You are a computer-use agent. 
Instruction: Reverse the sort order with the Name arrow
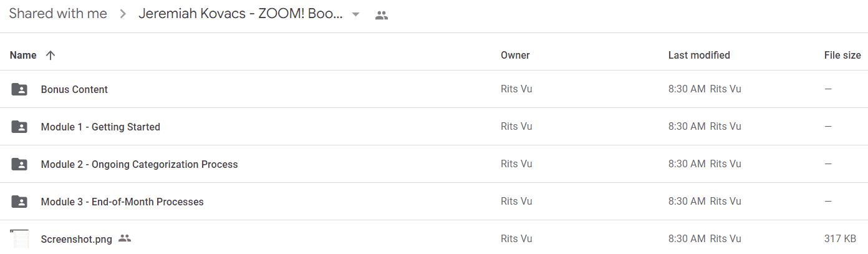click(x=51, y=55)
